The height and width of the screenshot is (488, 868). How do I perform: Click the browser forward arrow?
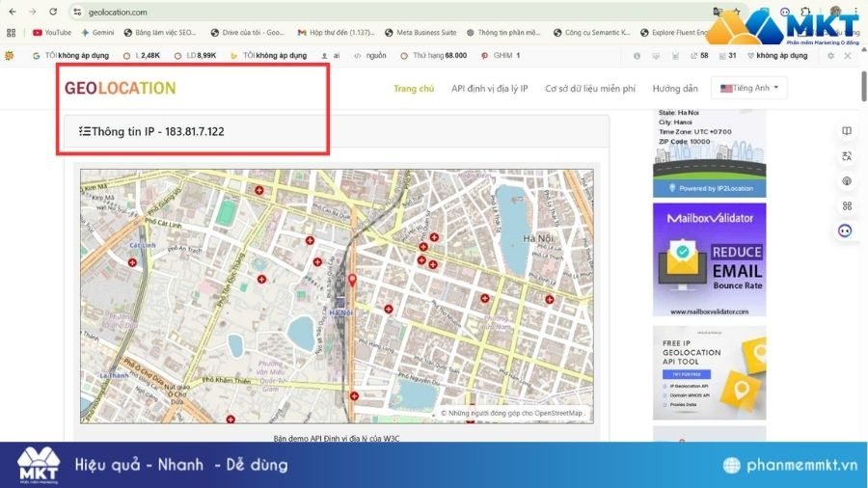pyautogui.click(x=33, y=12)
